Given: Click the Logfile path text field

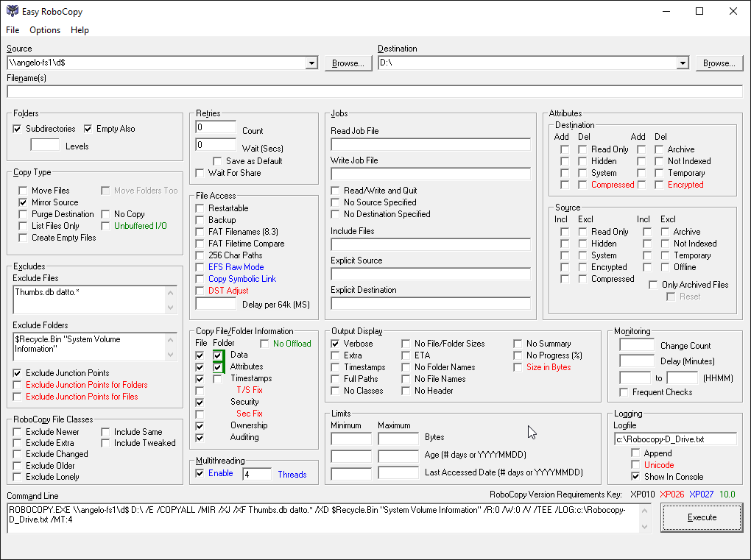Looking at the screenshot, I should coord(674,439).
